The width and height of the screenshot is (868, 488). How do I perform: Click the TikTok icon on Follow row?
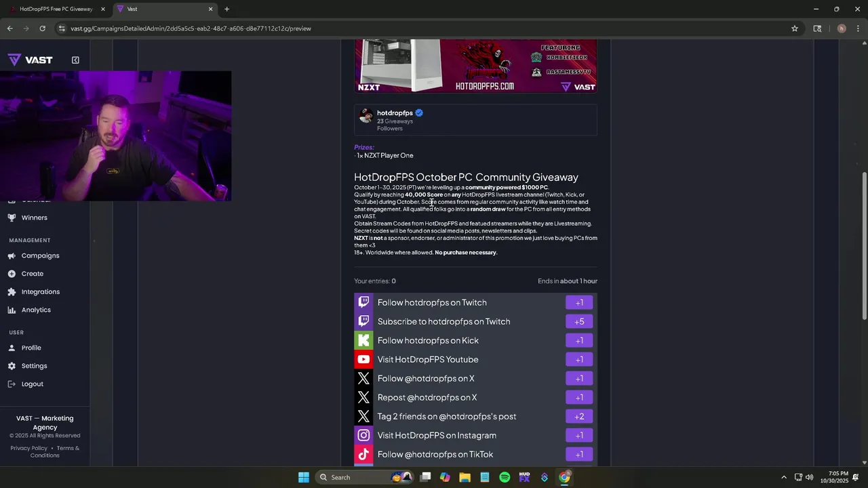(x=363, y=454)
